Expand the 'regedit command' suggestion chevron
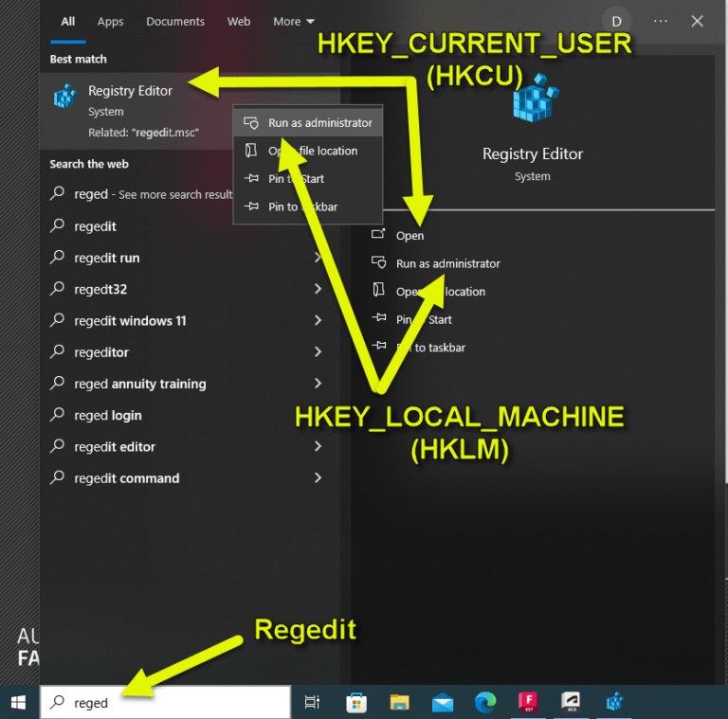The width and height of the screenshot is (728, 719). pos(318,477)
